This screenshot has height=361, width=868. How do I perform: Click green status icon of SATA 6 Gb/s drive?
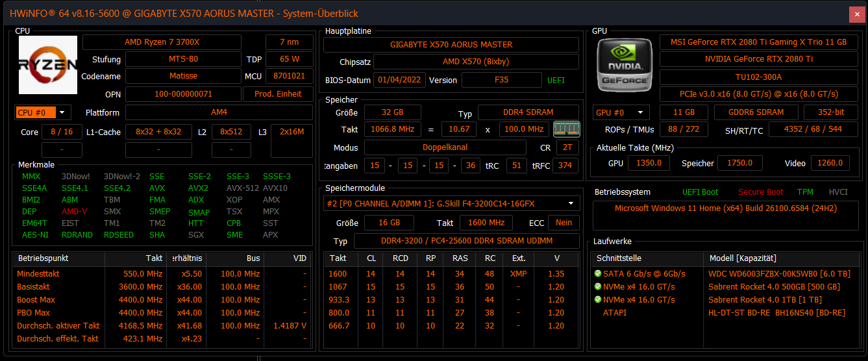[x=598, y=273]
